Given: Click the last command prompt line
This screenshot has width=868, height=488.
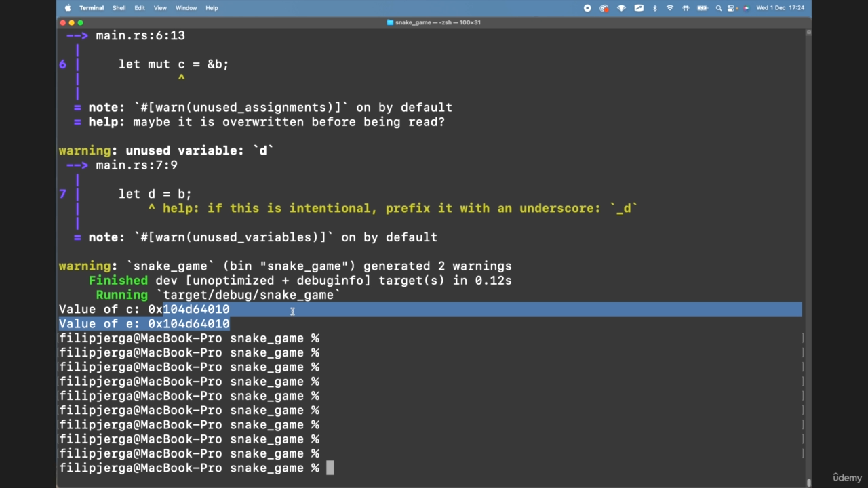Looking at the screenshot, I should click(190, 468).
